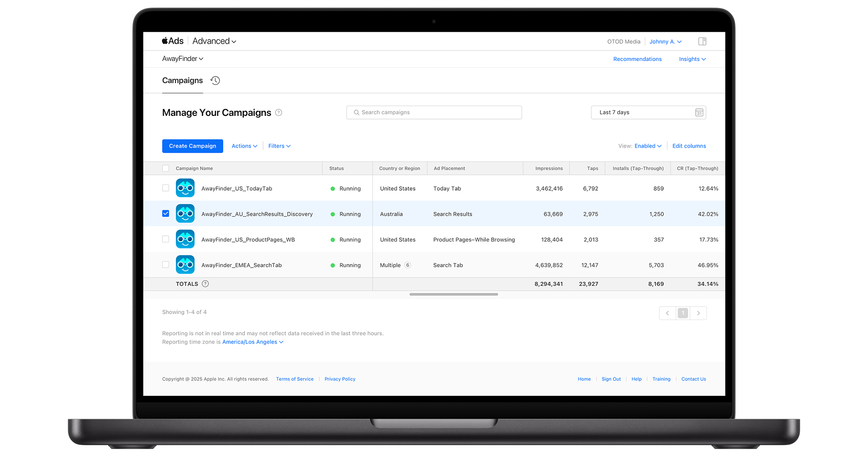The height and width of the screenshot is (453, 868).
Task: Click AwayFinder_EMEA_SearchTab app icon
Action: (x=185, y=265)
